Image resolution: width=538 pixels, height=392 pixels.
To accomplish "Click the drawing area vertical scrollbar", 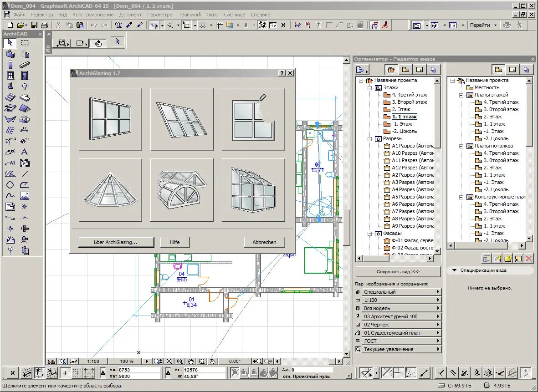I will pos(346,207).
